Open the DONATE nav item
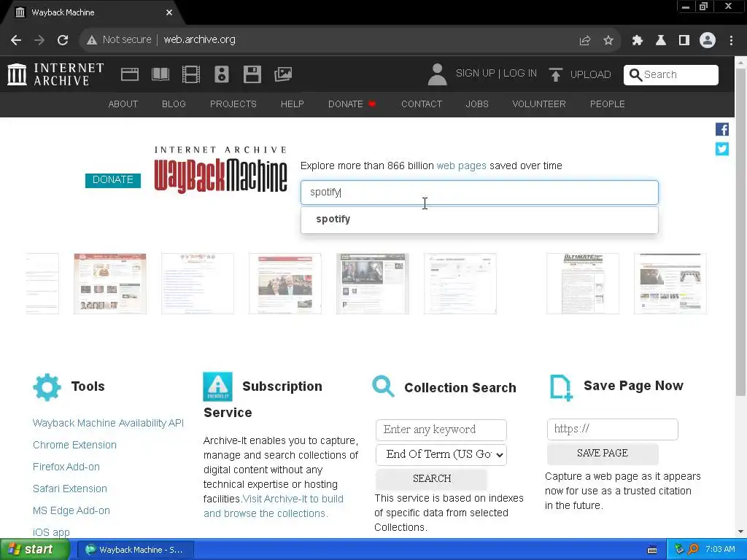The width and height of the screenshot is (747, 560). pyautogui.click(x=352, y=104)
